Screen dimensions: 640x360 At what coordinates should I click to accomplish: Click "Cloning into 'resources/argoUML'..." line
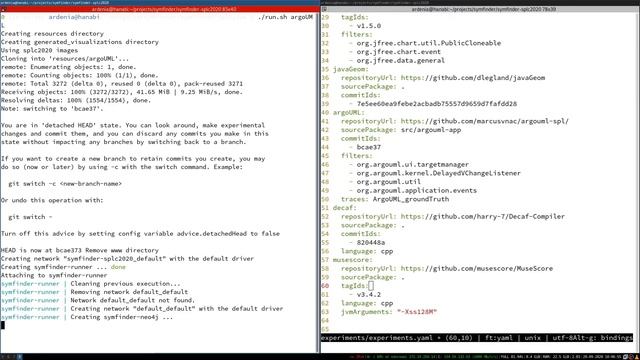pos(64,59)
